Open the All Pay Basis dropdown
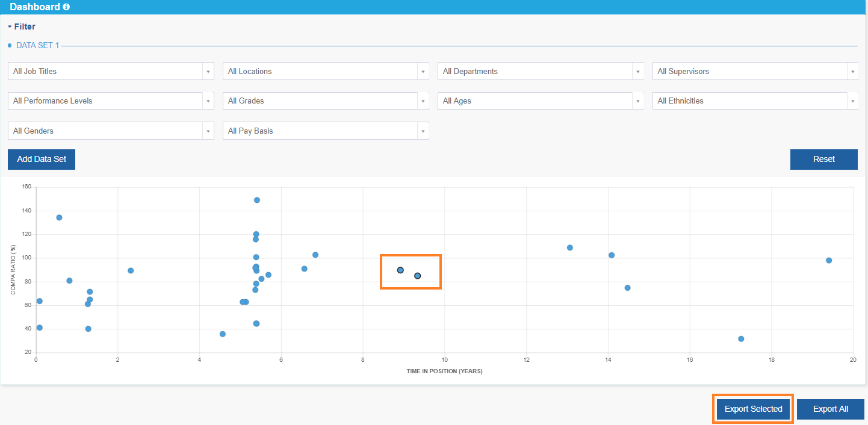This screenshot has height=425, width=868. click(423, 130)
